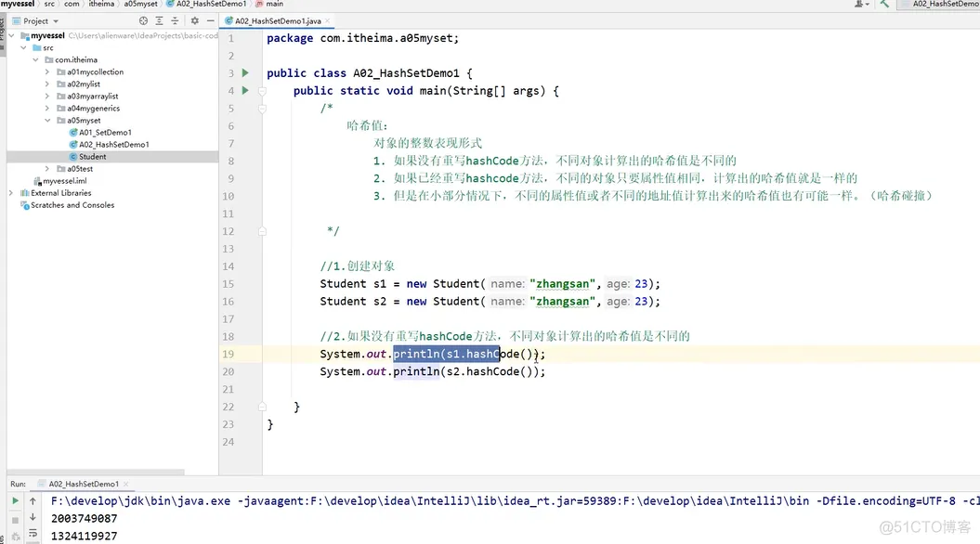Open a05myset in the breadcrumb bar
980x544 pixels.
(x=141, y=4)
